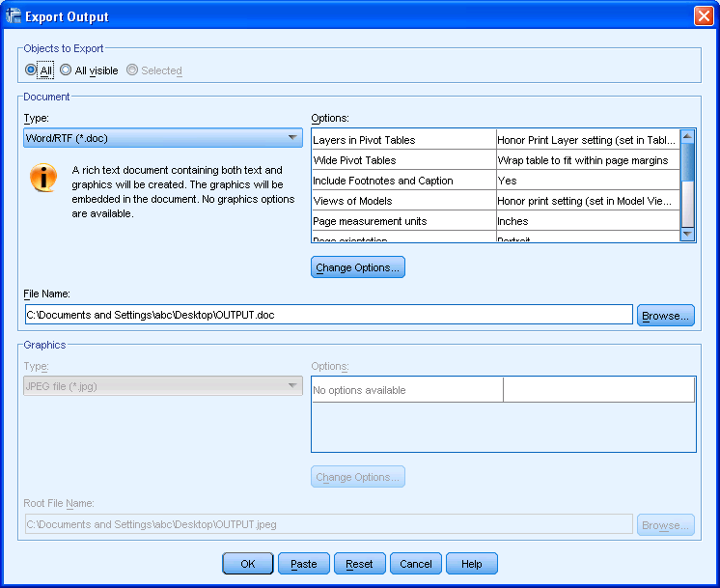Select the Views of Models row
This screenshot has height=588, width=720.
coord(403,201)
